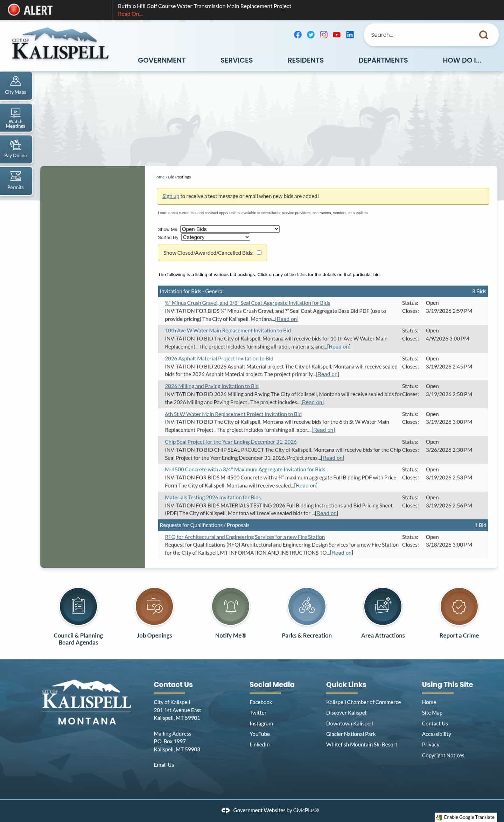Image resolution: width=504 pixels, height=822 pixels.
Task: Open Kalispell Chamber of Commerce link
Action: [363, 702]
